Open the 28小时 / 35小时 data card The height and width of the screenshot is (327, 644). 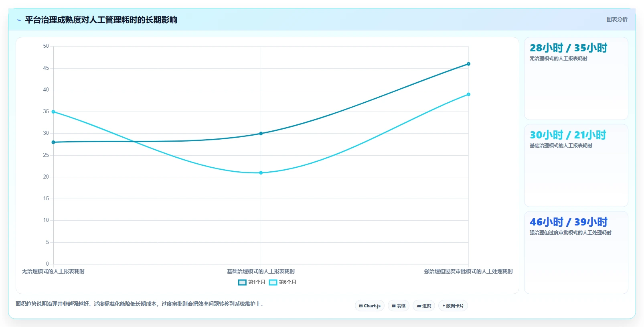point(576,78)
